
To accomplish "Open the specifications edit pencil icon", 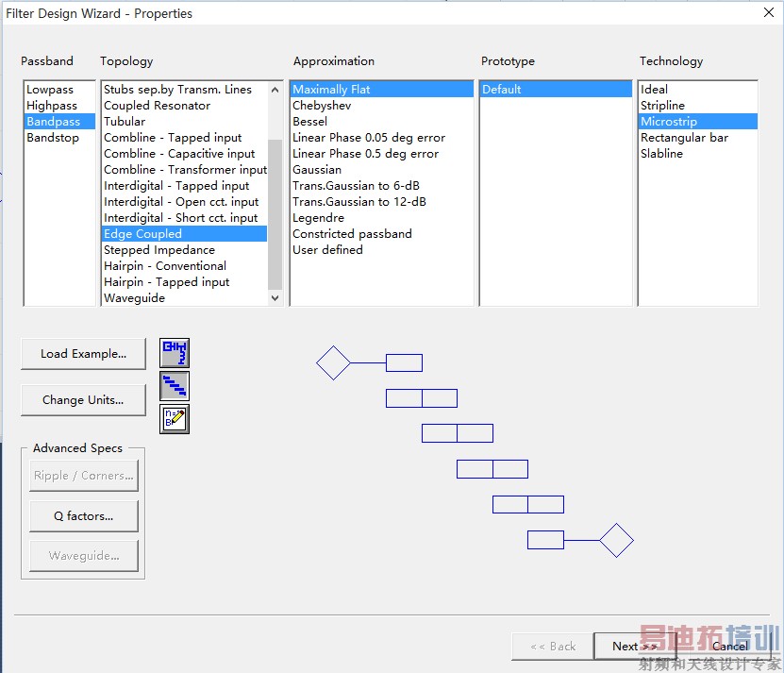I will pyautogui.click(x=175, y=419).
